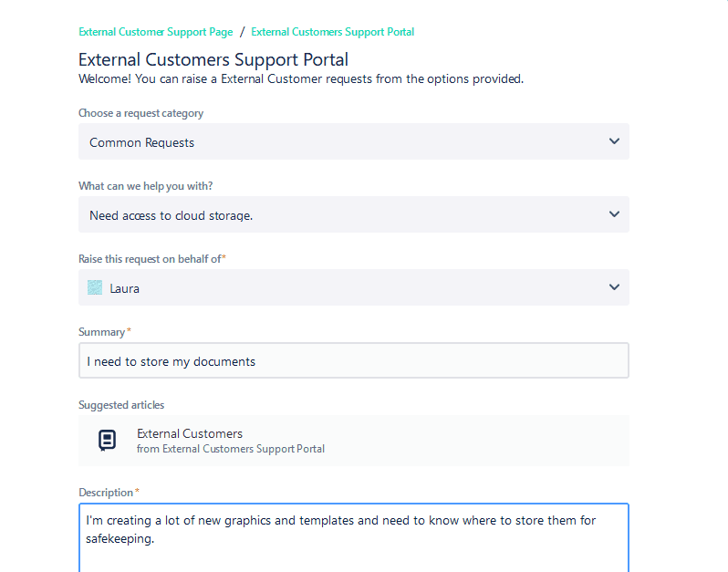Open the 'Common Requests' category dropdown

click(353, 141)
